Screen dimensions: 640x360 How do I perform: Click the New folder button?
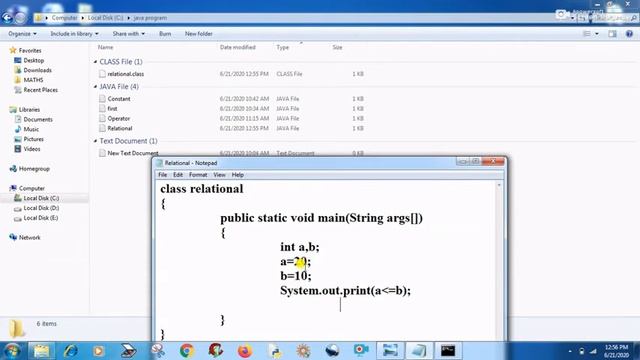click(x=198, y=33)
